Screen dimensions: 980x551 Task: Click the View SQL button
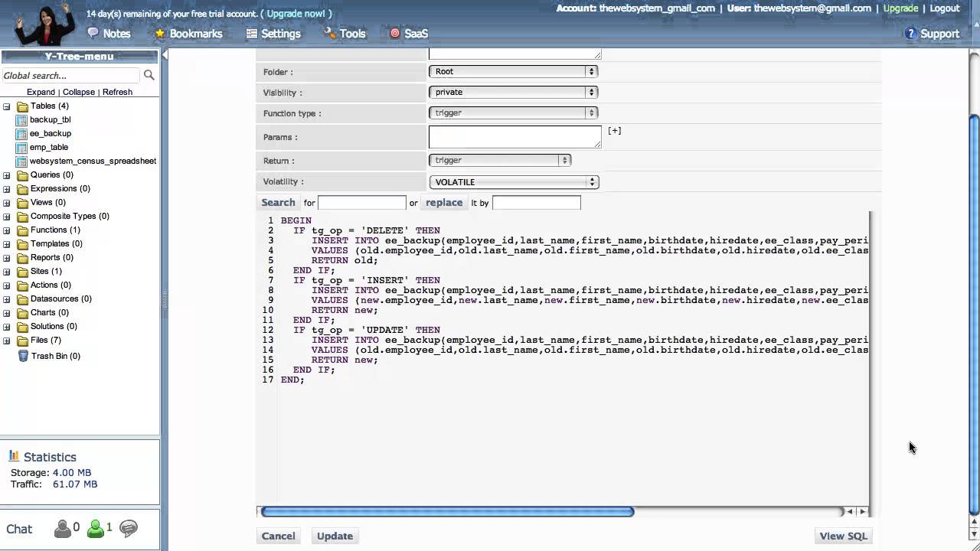click(843, 536)
